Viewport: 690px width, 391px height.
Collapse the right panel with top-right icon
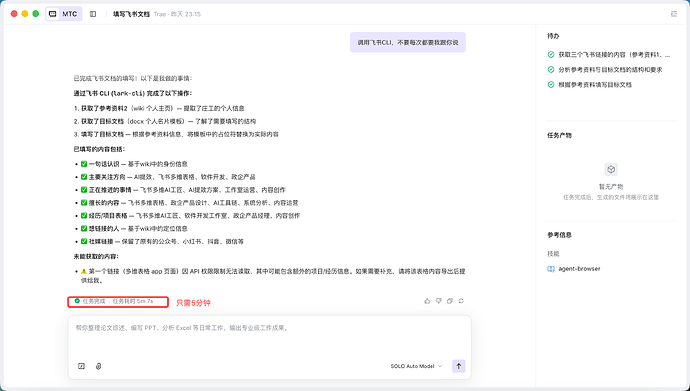(674, 14)
